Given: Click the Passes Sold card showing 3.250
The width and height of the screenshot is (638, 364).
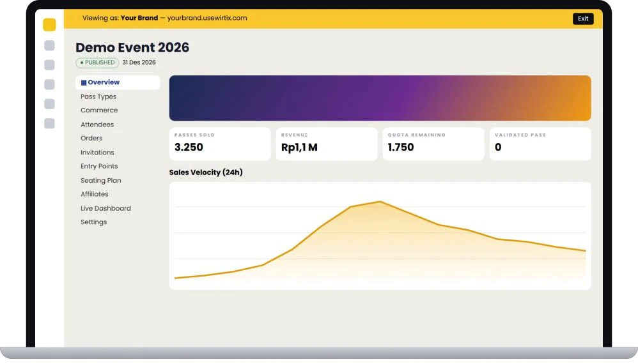Looking at the screenshot, I should (220, 144).
